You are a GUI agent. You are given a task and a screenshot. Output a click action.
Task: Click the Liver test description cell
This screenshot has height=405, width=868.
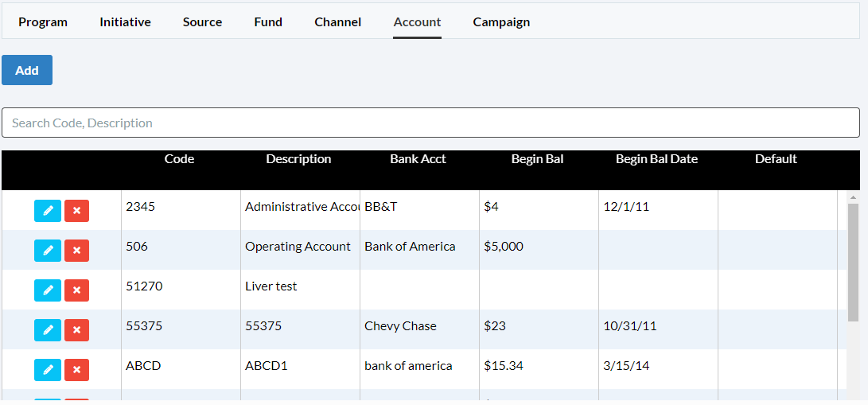pos(301,290)
